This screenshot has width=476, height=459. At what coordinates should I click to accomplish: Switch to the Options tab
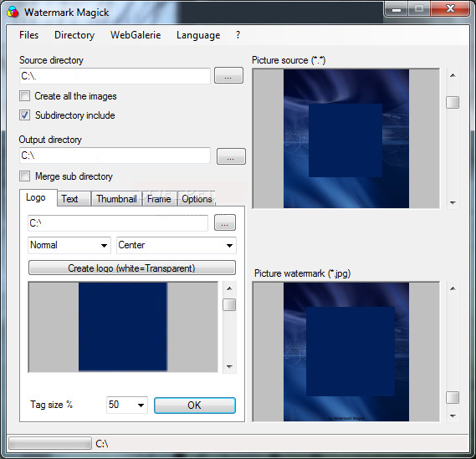coord(197,199)
